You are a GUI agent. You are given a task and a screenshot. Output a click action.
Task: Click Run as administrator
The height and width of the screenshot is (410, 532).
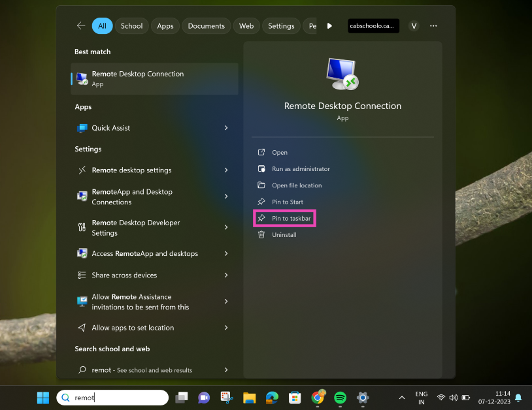point(301,169)
